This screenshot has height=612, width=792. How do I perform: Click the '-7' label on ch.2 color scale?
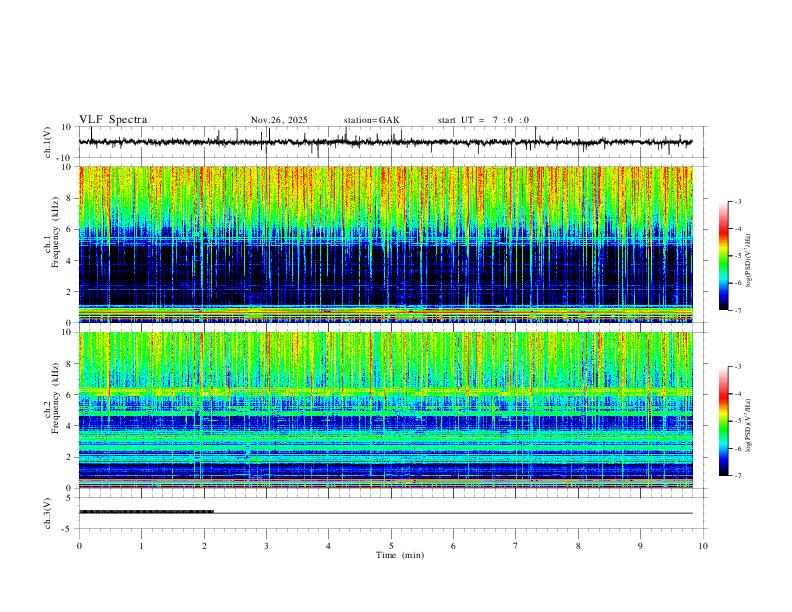tap(737, 476)
